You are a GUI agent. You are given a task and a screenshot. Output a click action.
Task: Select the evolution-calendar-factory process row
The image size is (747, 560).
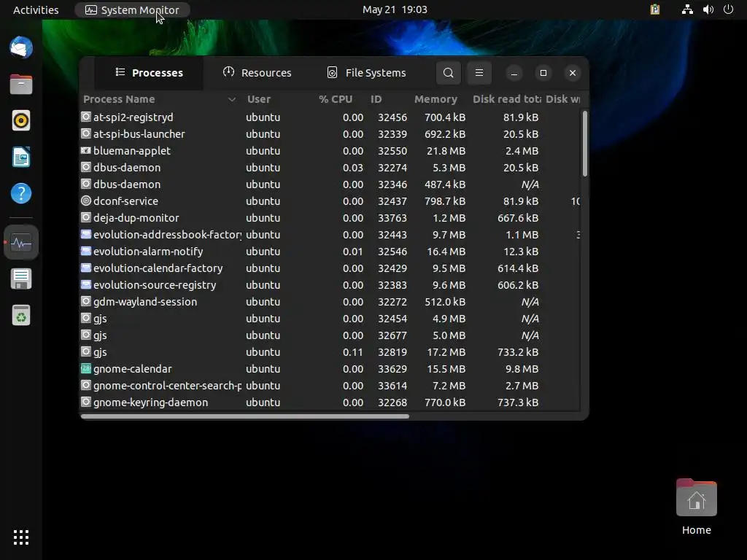pos(330,268)
